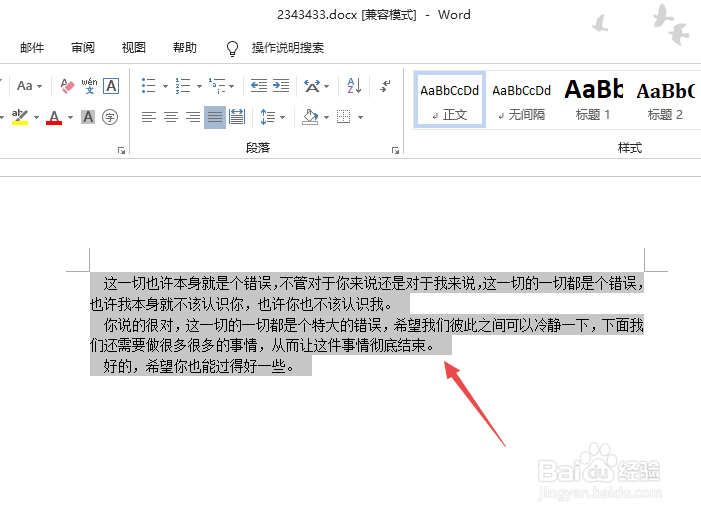Center align the text
Viewport: 701px width, 518px height.
[x=171, y=118]
